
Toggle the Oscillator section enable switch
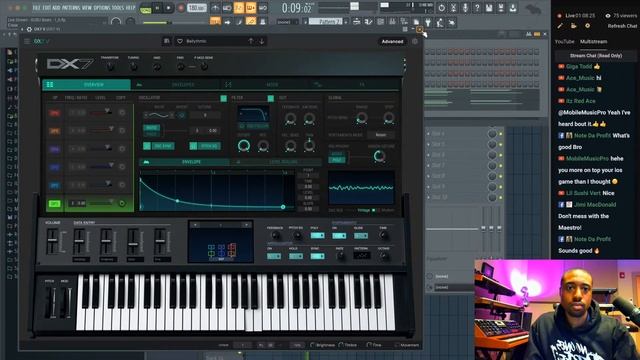pos(223,98)
